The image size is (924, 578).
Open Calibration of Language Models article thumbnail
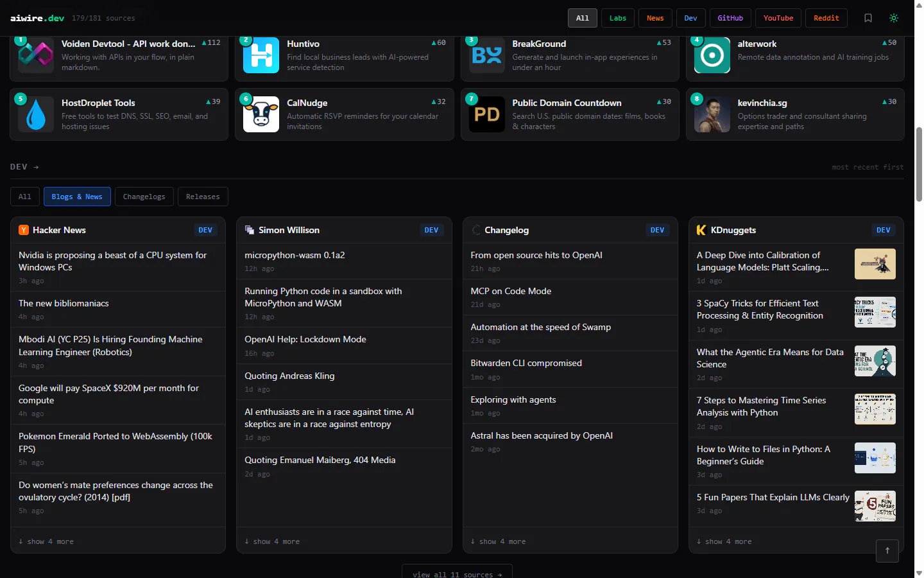click(x=875, y=264)
